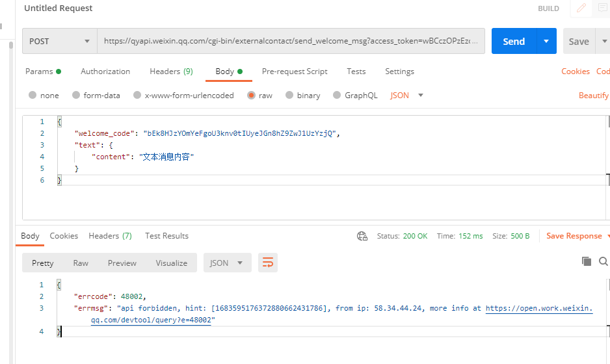This screenshot has height=364, width=610.
Task: Switch response view to Visualize
Action: coord(172,263)
